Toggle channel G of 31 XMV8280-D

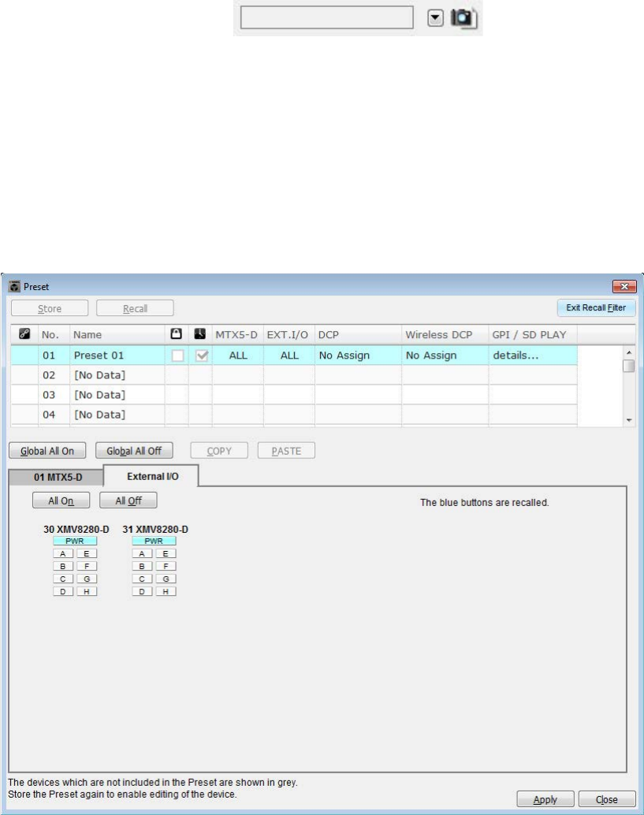point(166,579)
